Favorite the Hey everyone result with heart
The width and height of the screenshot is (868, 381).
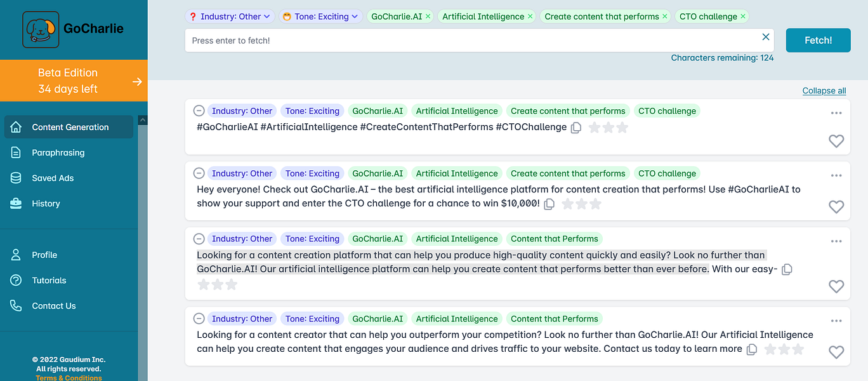(x=836, y=206)
